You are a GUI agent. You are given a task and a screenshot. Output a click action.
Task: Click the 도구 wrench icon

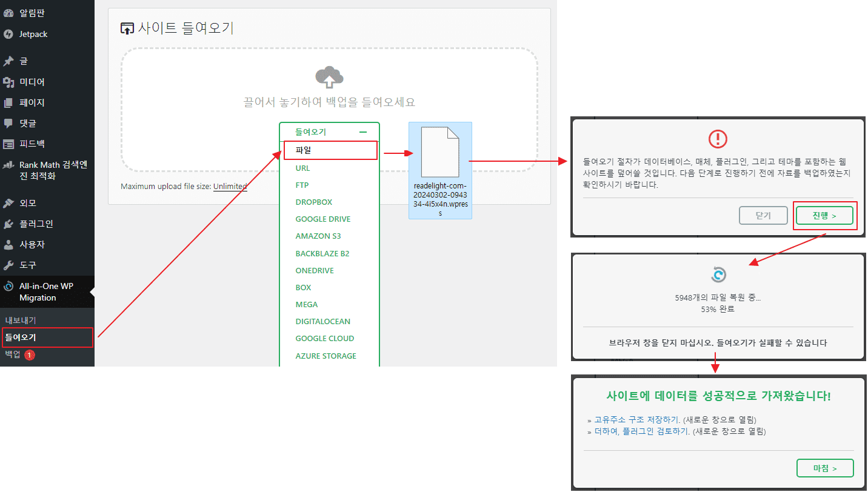coord(8,265)
